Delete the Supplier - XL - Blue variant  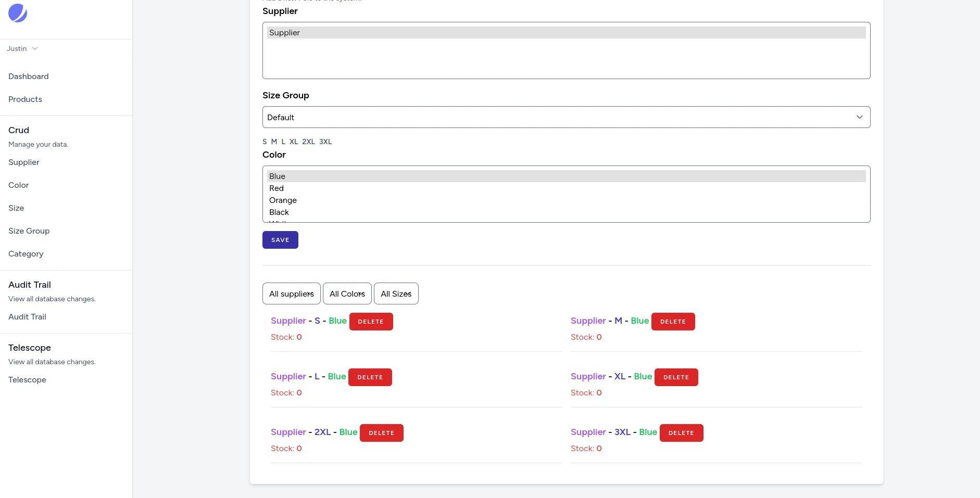coord(676,377)
